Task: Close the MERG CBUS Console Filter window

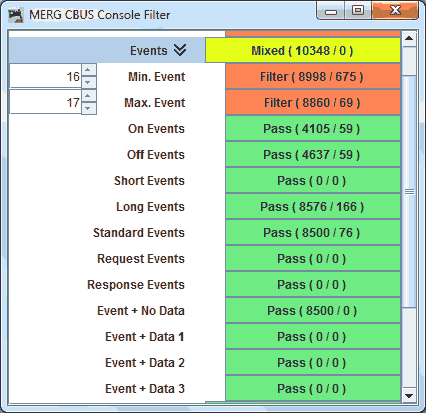Action: click(395, 10)
